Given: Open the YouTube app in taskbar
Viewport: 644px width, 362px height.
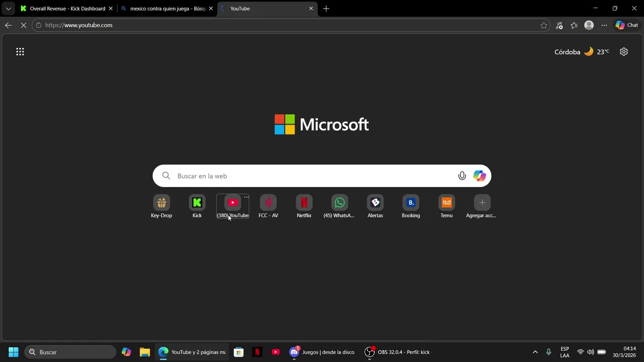Looking at the screenshot, I should (276, 352).
